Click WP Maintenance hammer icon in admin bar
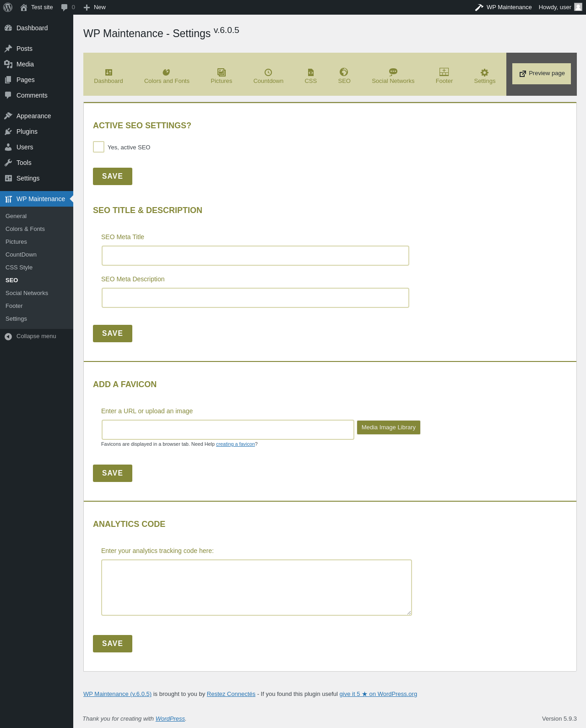The image size is (586, 728). [x=479, y=7]
